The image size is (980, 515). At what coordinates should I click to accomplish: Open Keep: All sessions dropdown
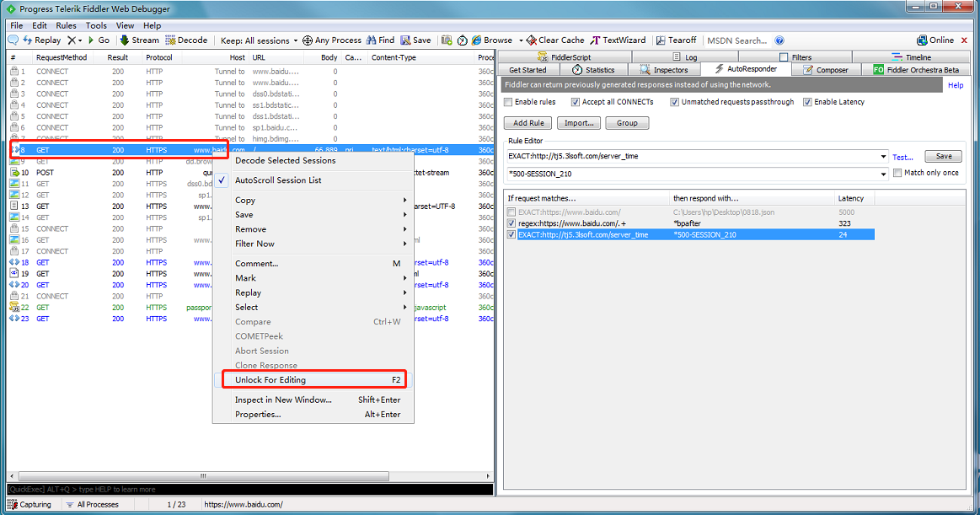point(259,40)
